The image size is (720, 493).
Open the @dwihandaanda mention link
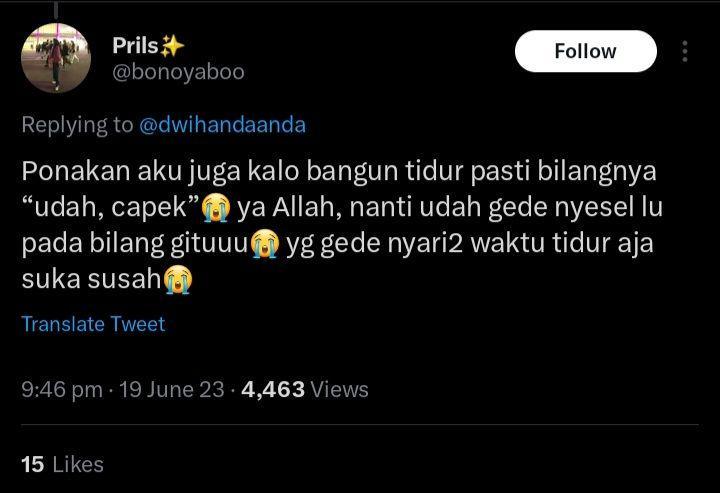222,125
